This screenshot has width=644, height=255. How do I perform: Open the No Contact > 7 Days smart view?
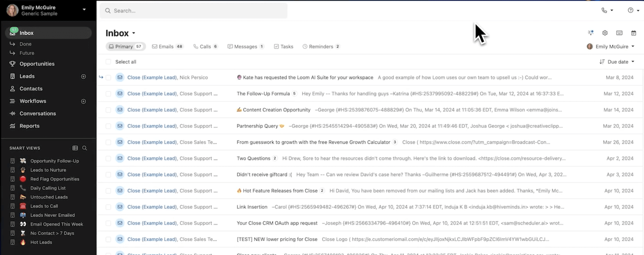tap(52, 233)
